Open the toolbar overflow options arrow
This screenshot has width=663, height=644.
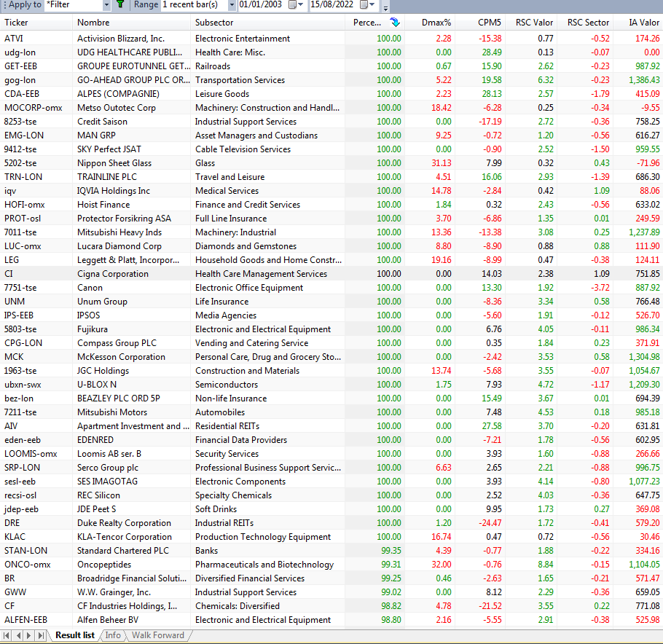click(x=385, y=7)
